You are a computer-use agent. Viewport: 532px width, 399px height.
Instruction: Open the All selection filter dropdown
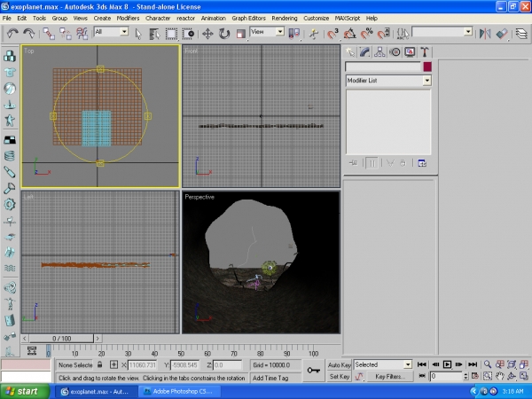(x=124, y=32)
